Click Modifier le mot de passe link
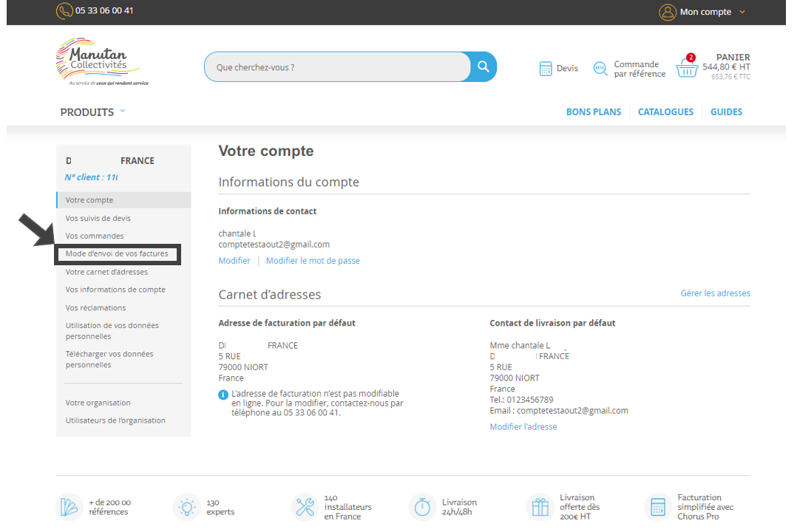 pyautogui.click(x=313, y=261)
